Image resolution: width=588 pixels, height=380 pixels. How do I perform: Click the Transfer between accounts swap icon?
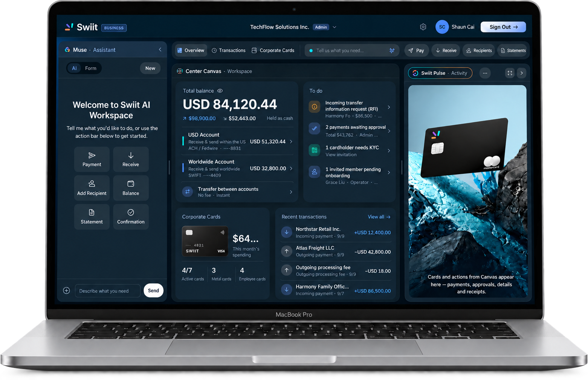coord(188,192)
